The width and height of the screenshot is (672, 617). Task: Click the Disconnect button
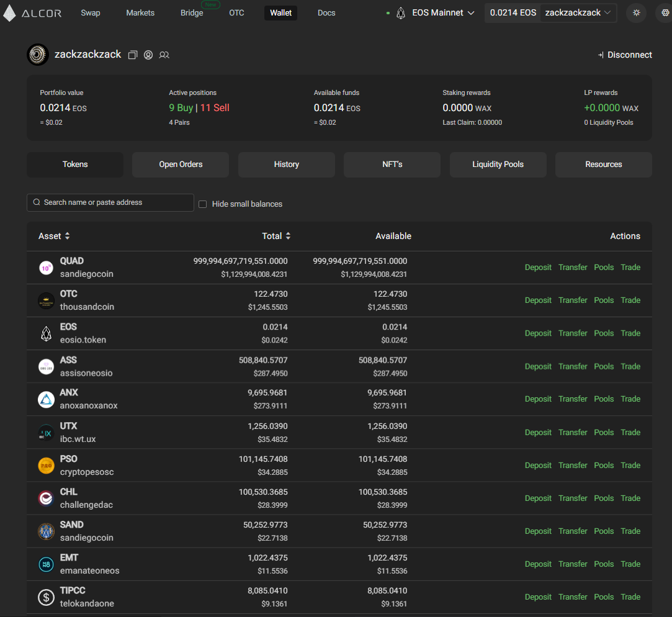pyautogui.click(x=625, y=55)
